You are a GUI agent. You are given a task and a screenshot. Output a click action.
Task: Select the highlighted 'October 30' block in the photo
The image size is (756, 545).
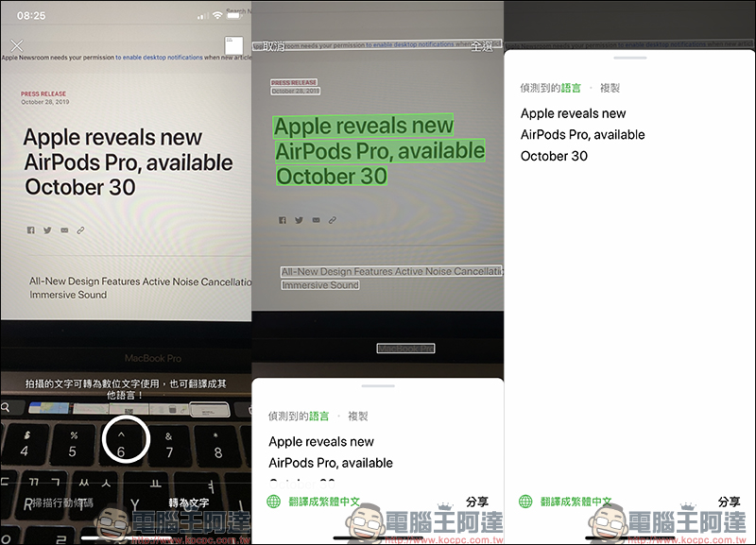[332, 176]
